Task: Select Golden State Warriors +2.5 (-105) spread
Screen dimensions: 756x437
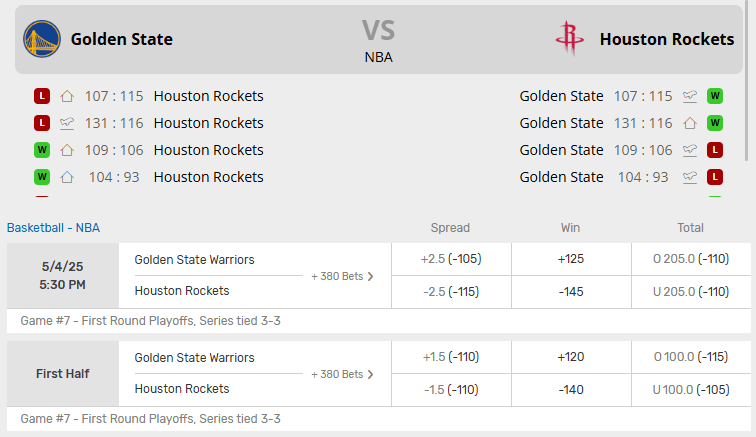Action: 451,259
